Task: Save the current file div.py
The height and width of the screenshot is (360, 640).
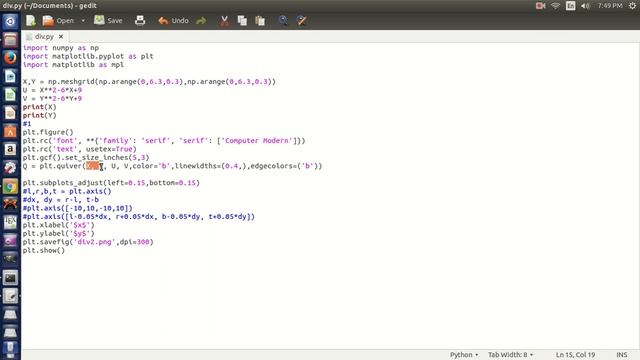Action: 108,20
